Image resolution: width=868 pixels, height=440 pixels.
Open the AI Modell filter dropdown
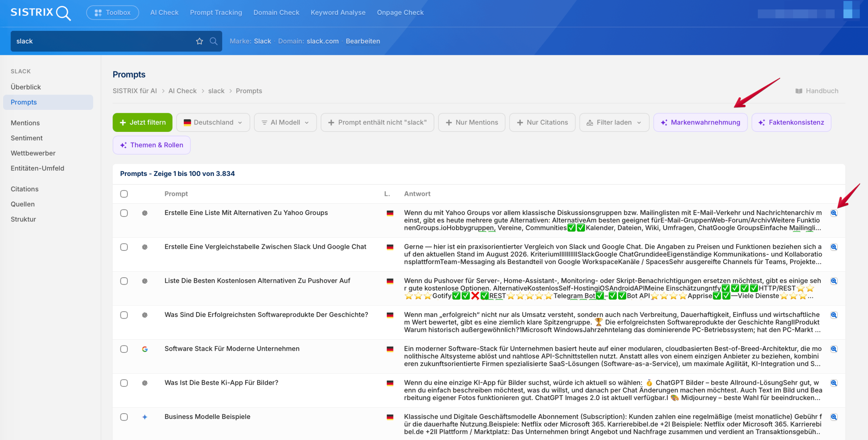coord(285,122)
